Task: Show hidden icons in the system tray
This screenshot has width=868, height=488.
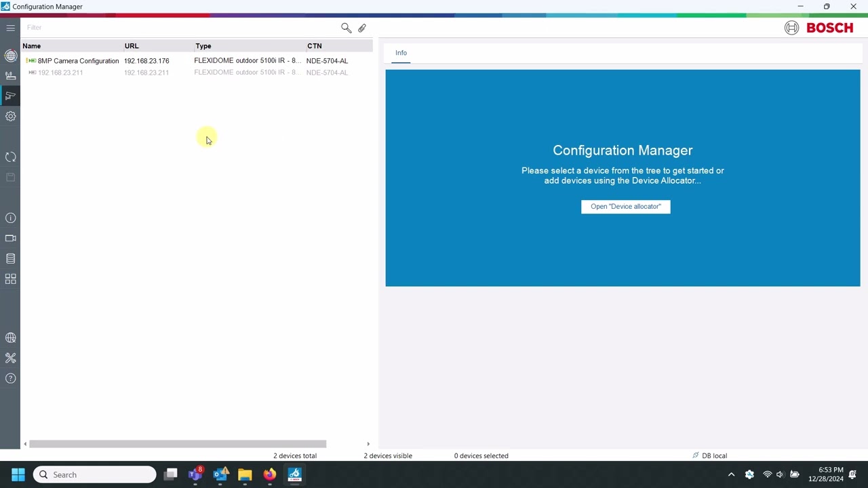Action: tap(731, 474)
